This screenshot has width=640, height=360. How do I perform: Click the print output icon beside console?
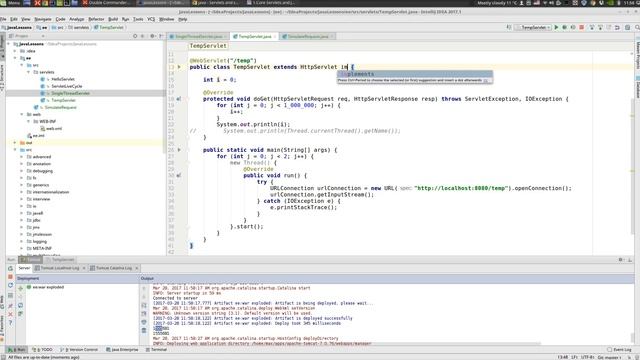click(144, 322)
